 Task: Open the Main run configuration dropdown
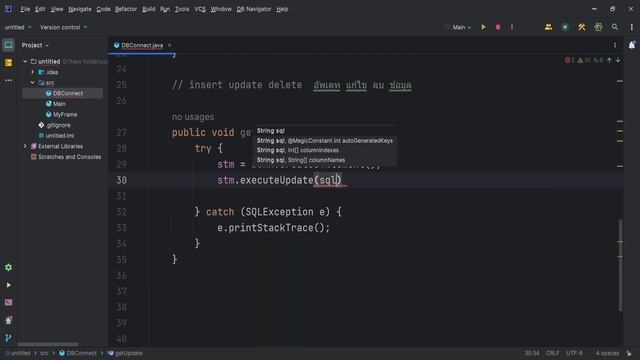(x=462, y=27)
